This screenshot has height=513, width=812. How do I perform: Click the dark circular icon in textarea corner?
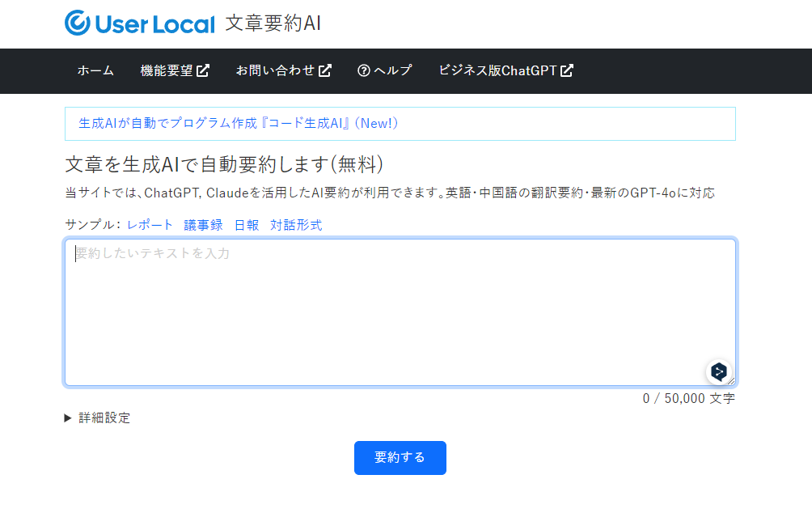pyautogui.click(x=718, y=372)
